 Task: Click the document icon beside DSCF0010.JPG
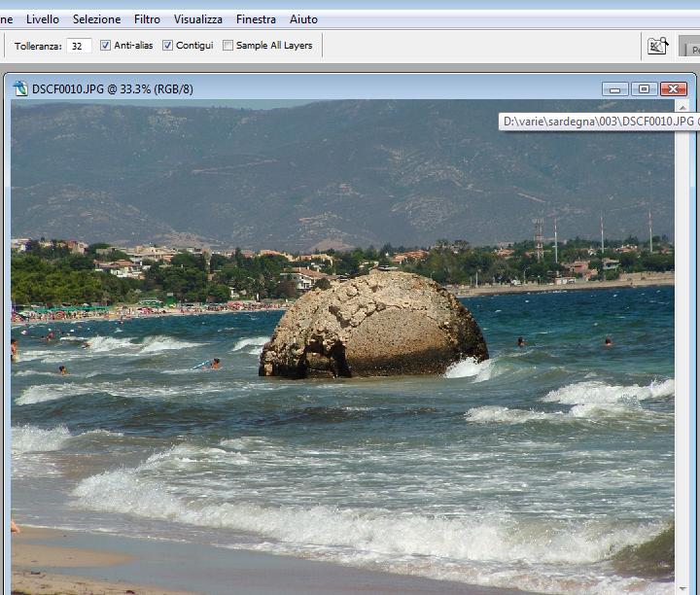coord(19,88)
